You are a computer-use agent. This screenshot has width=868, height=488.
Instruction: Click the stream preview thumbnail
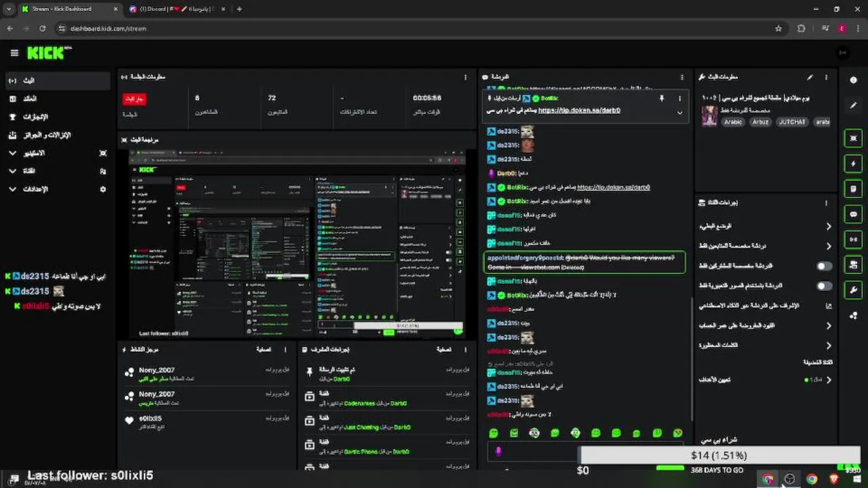tap(298, 244)
